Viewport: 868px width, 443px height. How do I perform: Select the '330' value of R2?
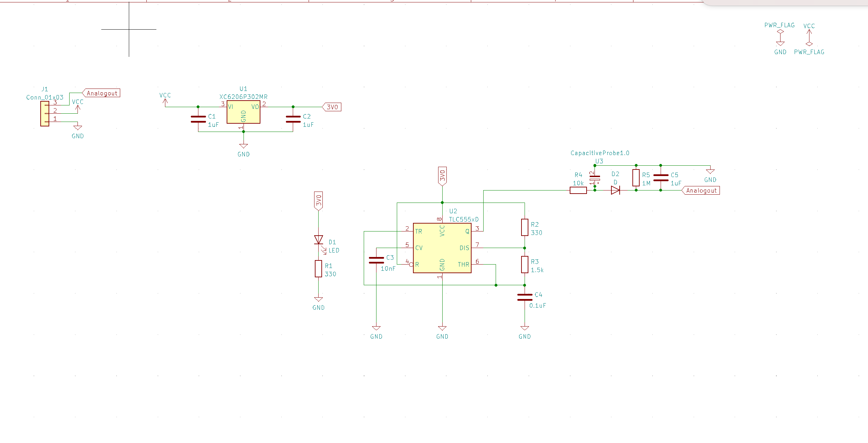(x=537, y=233)
